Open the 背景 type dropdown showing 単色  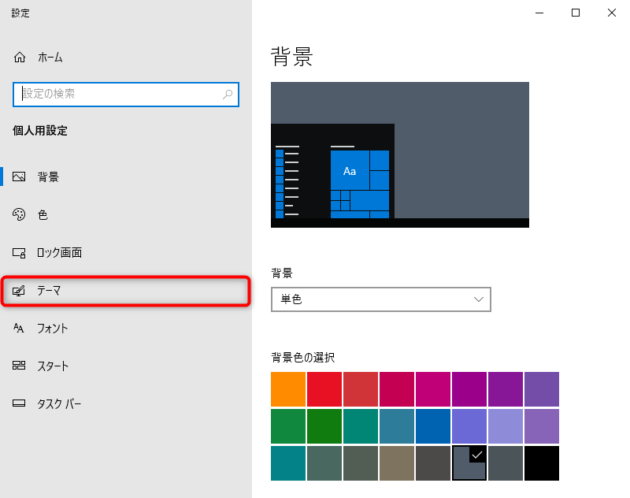(x=381, y=299)
